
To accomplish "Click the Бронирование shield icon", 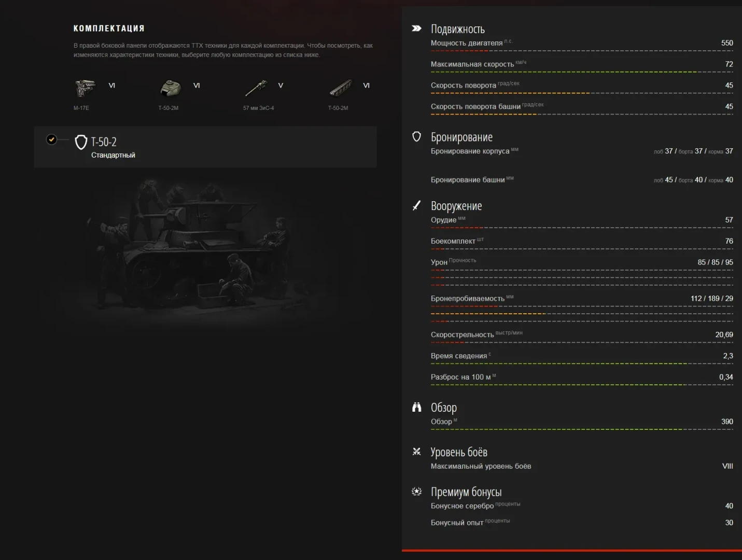I will (416, 136).
